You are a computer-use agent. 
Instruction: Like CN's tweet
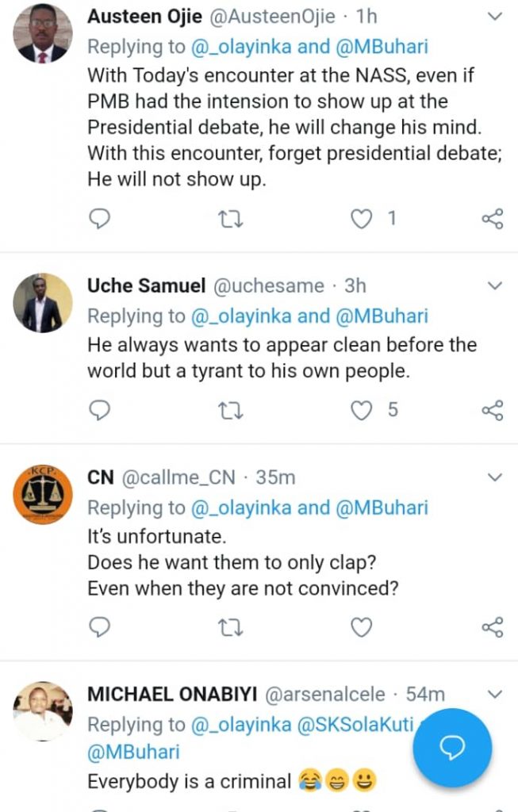click(362, 628)
